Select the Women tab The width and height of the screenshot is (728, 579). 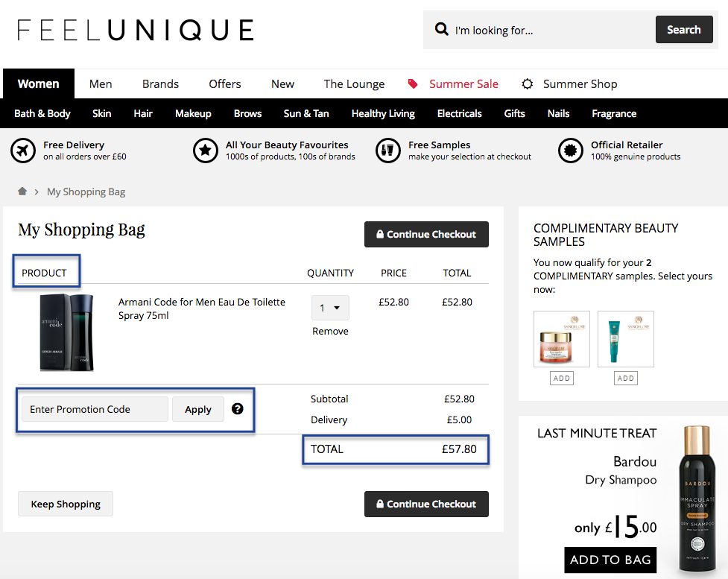(39, 83)
